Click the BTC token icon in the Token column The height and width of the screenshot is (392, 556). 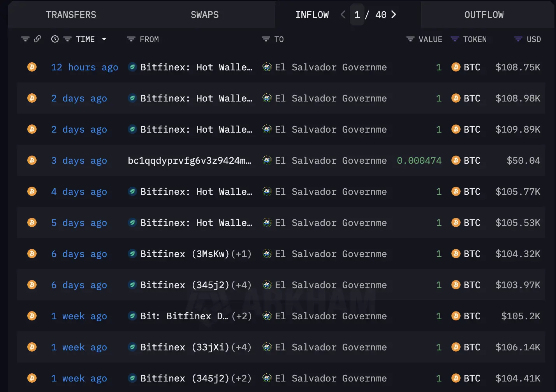(x=456, y=67)
